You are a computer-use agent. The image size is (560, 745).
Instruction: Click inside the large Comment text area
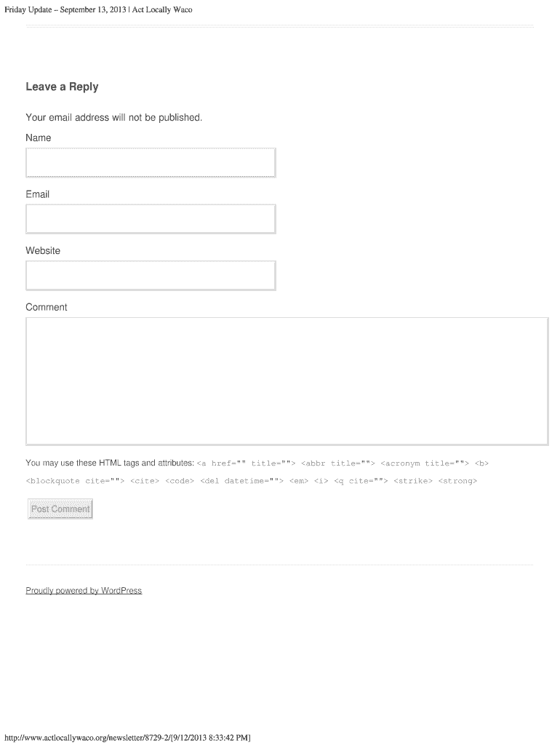pyautogui.click(x=287, y=381)
